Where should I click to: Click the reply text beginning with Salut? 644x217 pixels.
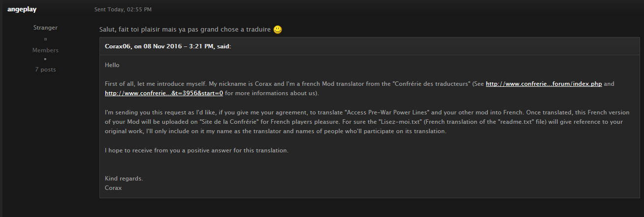click(185, 30)
